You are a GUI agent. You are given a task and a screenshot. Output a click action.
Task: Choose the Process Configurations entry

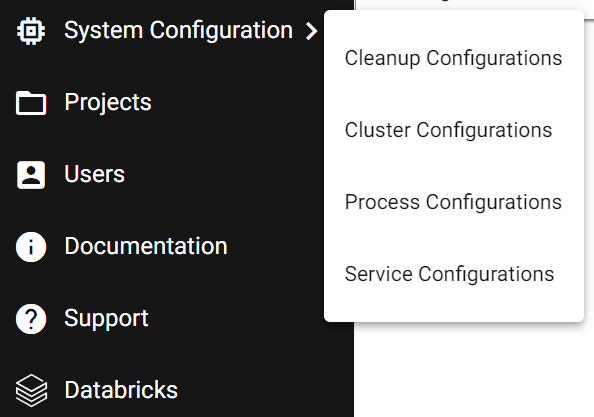coord(453,202)
